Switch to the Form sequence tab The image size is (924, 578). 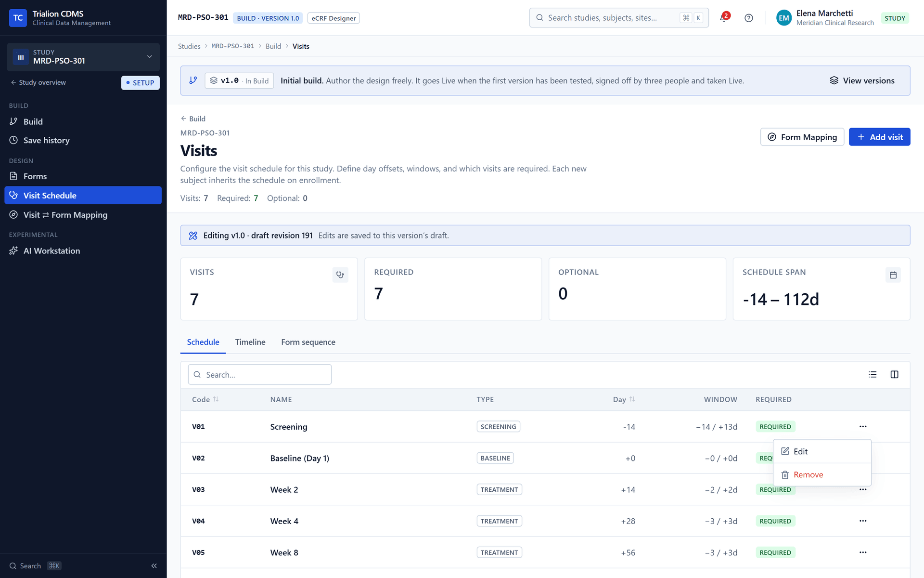308,342
